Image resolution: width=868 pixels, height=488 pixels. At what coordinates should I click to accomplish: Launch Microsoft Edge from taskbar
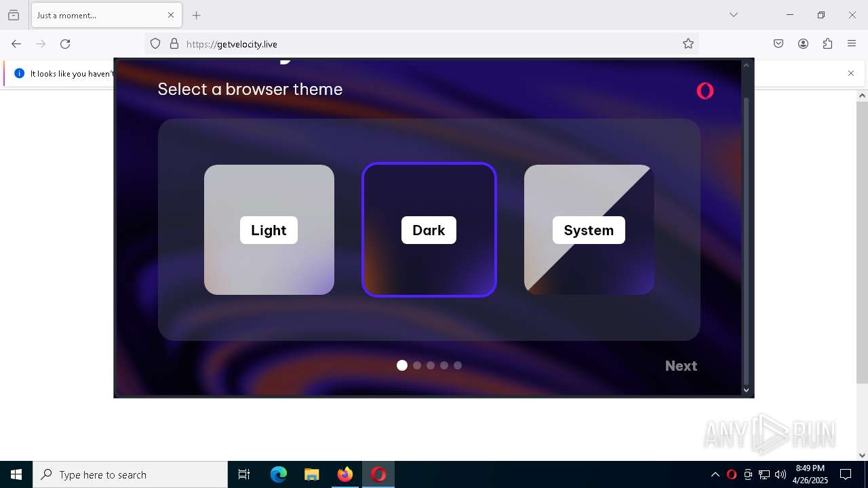[x=279, y=474]
